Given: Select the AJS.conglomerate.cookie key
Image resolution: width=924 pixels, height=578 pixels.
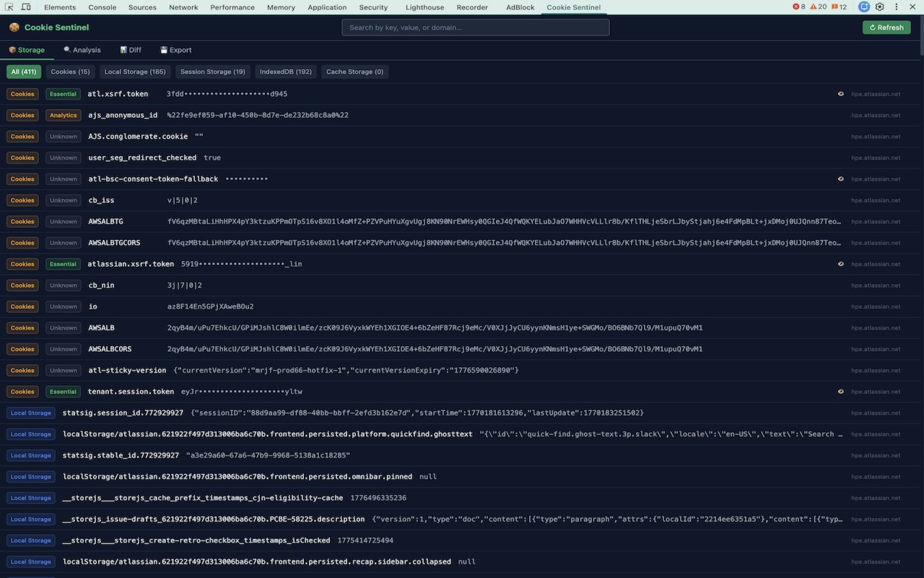Looking at the screenshot, I should point(138,137).
